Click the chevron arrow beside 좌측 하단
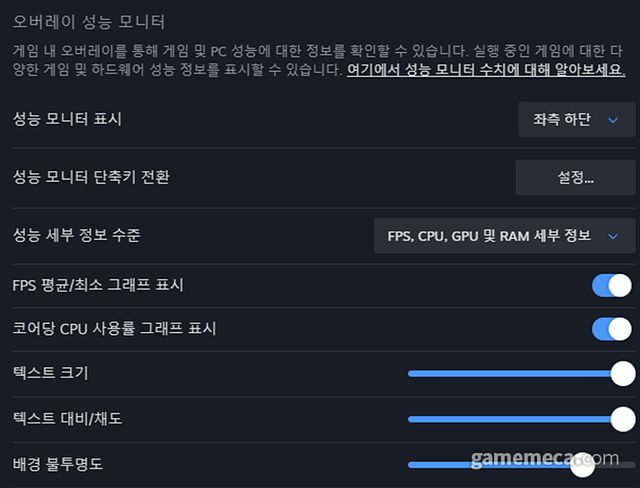The height and width of the screenshot is (488, 640). [613, 120]
